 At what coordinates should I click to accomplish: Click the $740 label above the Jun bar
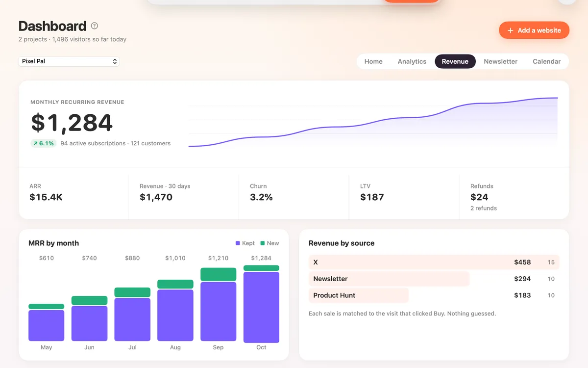(x=90, y=258)
